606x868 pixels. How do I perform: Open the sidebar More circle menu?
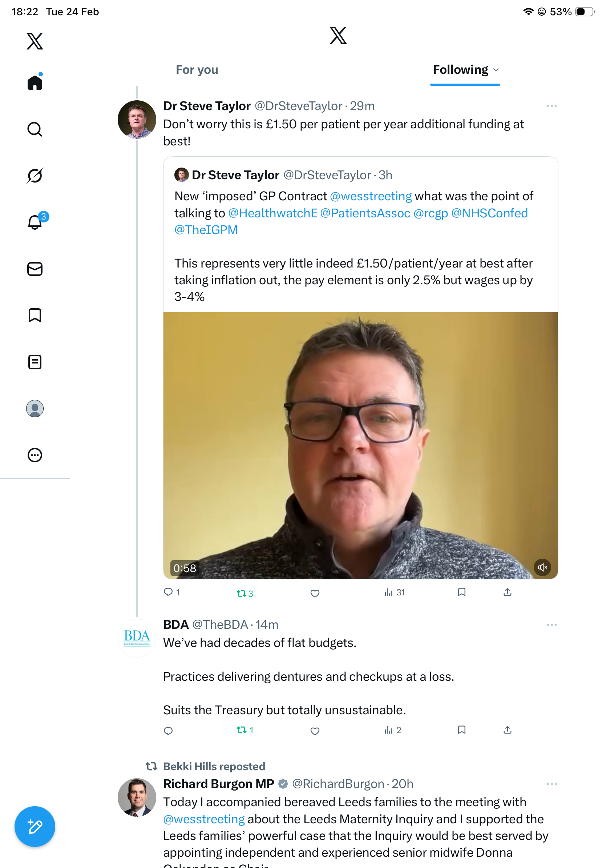(35, 455)
